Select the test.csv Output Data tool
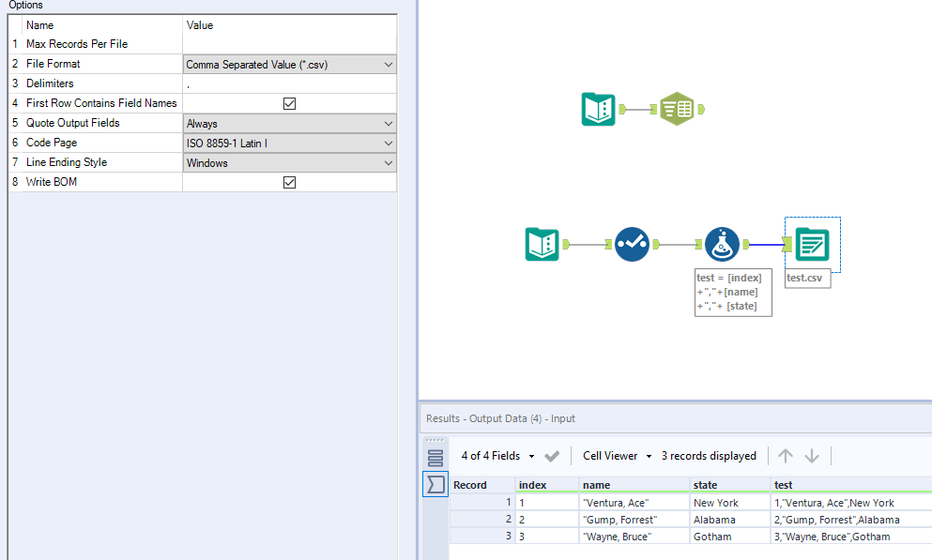 (x=811, y=242)
